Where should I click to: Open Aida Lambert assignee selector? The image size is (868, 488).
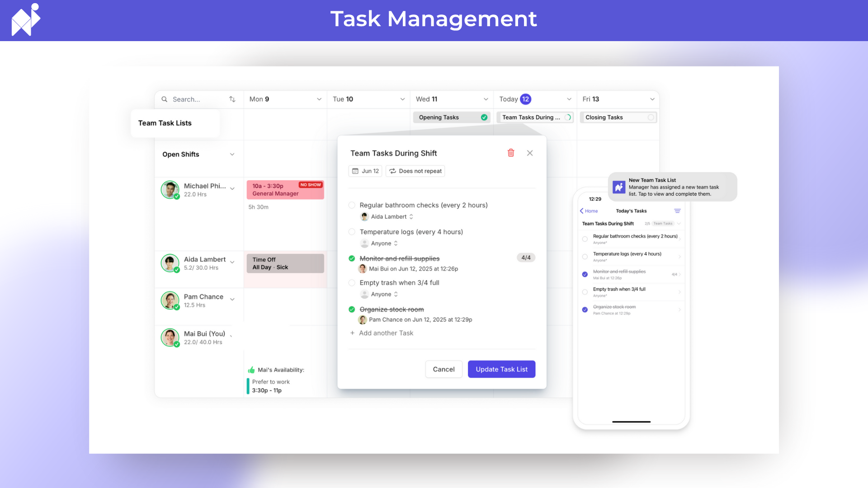(x=392, y=217)
